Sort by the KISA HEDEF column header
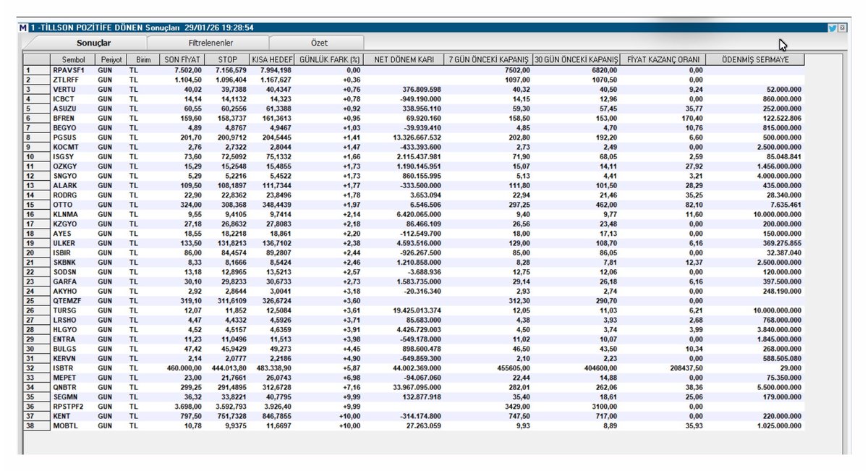868x471 pixels. click(271, 59)
